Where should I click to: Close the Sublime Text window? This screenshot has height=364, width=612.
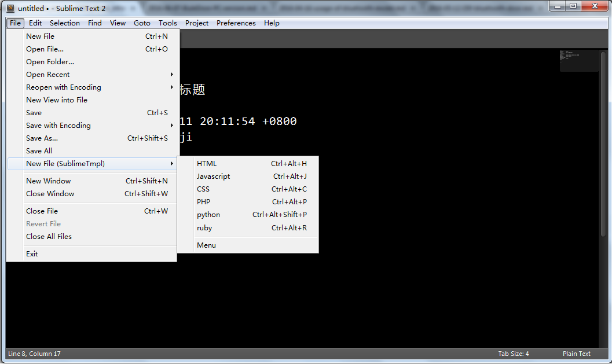pyautogui.click(x=595, y=6)
